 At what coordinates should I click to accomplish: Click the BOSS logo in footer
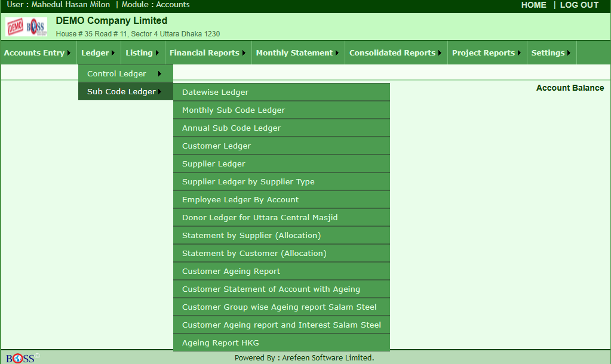point(23,358)
